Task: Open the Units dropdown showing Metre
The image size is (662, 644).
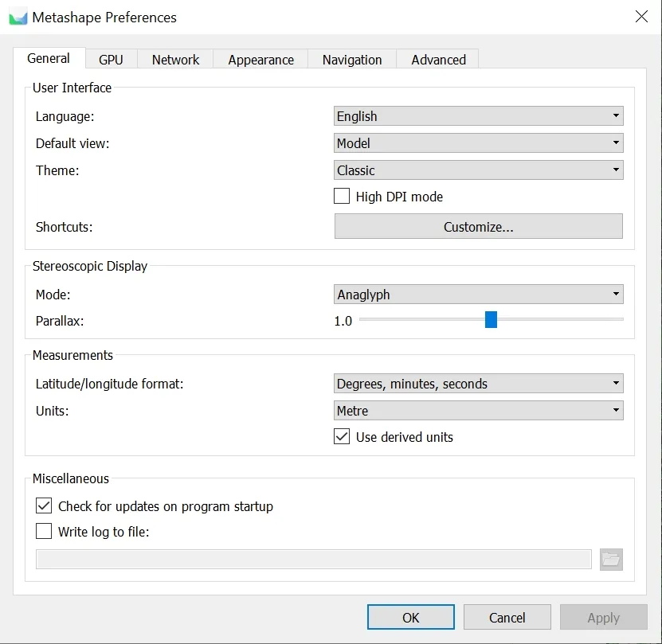Action: pyautogui.click(x=478, y=411)
